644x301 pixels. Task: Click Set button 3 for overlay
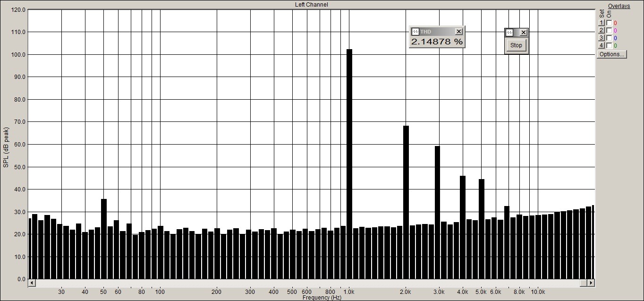(602, 38)
